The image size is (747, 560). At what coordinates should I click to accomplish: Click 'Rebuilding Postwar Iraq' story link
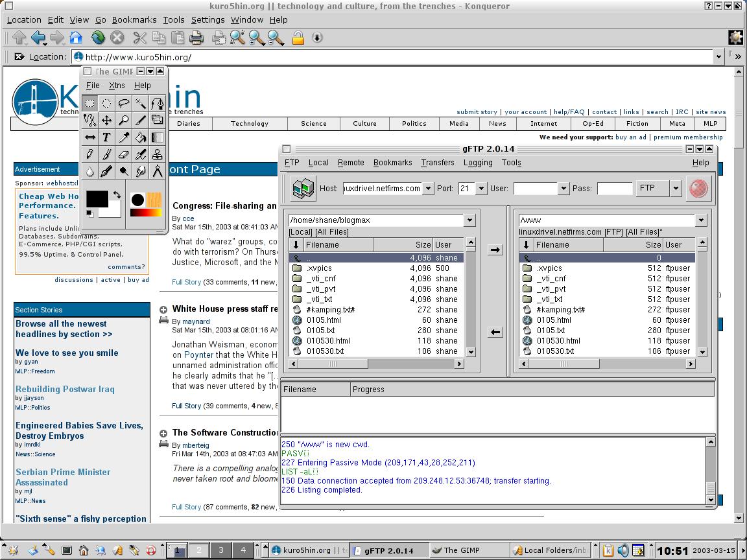point(65,389)
